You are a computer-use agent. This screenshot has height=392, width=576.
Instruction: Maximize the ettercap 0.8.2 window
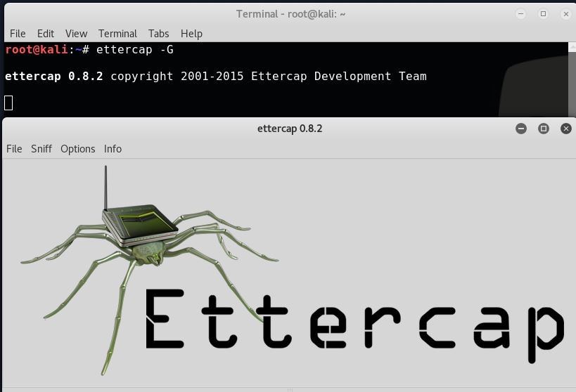click(x=544, y=129)
